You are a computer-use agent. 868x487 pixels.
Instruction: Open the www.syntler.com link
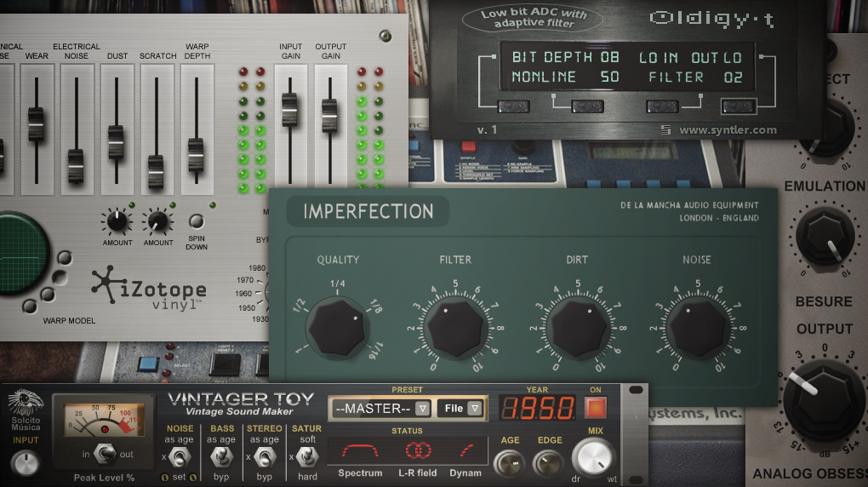coord(728,130)
